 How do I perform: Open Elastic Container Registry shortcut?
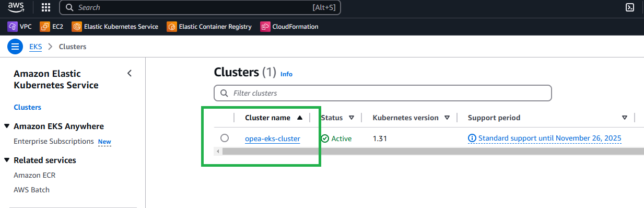click(209, 26)
